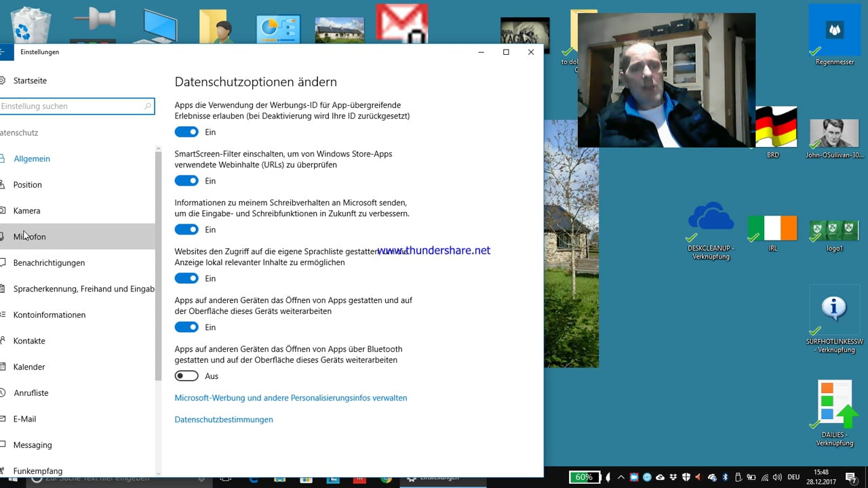Open the Action Center notification icon
This screenshot has width=868, height=488.
[x=851, y=478]
